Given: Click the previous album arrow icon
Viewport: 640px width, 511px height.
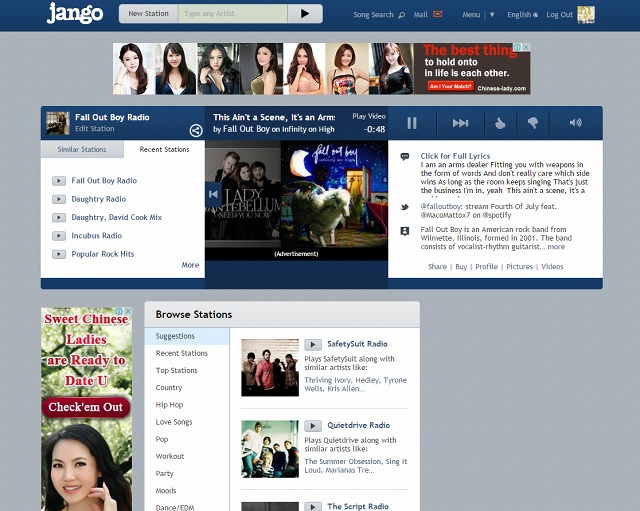Looking at the screenshot, I should pos(213,194).
